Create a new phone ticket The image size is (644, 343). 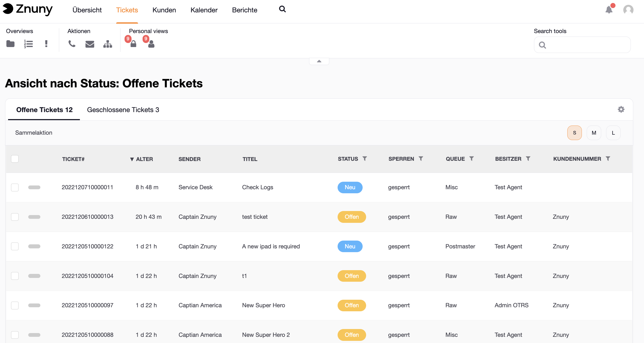(72, 44)
